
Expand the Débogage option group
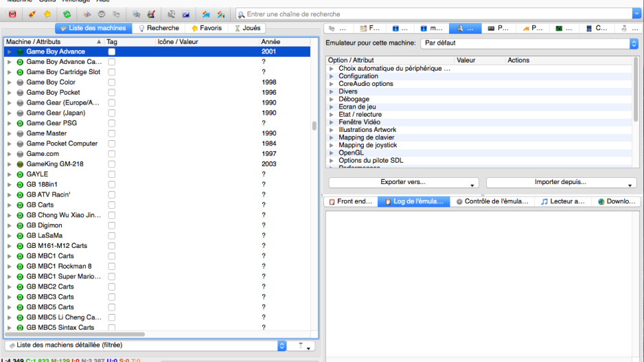coord(332,99)
